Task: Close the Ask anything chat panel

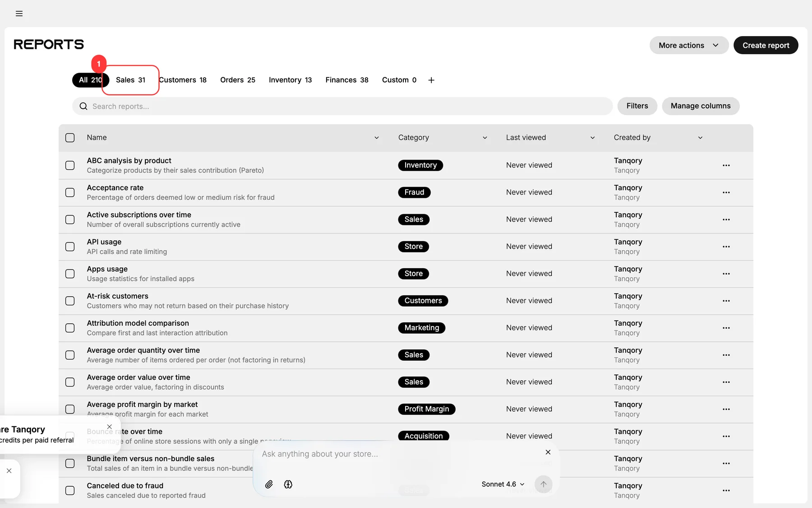Action: click(x=548, y=452)
